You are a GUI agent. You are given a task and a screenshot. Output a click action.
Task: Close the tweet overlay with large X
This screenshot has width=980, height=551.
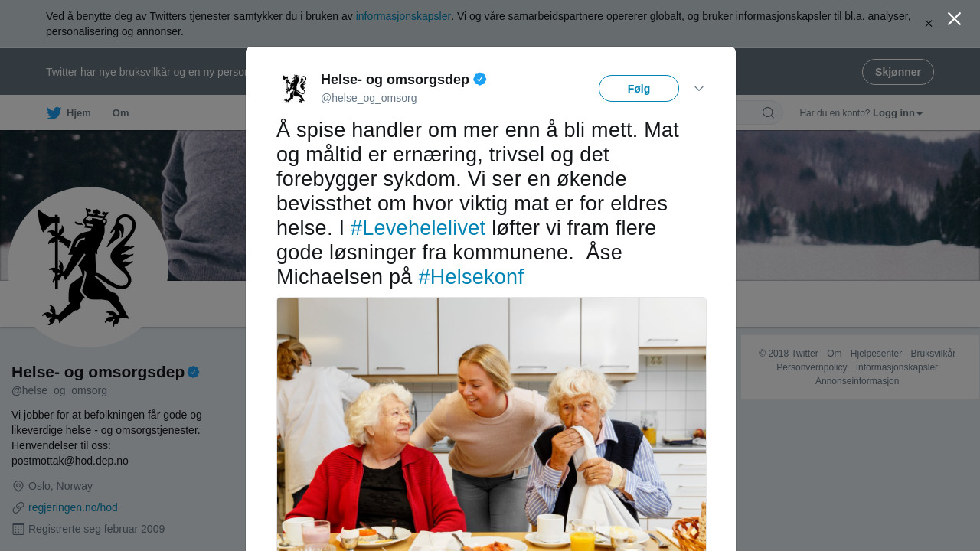(x=954, y=19)
